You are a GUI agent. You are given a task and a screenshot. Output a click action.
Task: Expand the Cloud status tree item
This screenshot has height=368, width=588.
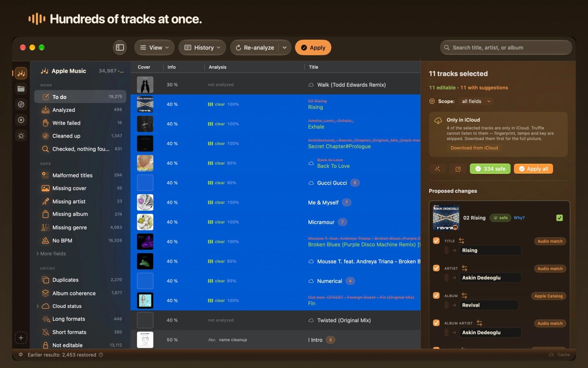click(37, 306)
